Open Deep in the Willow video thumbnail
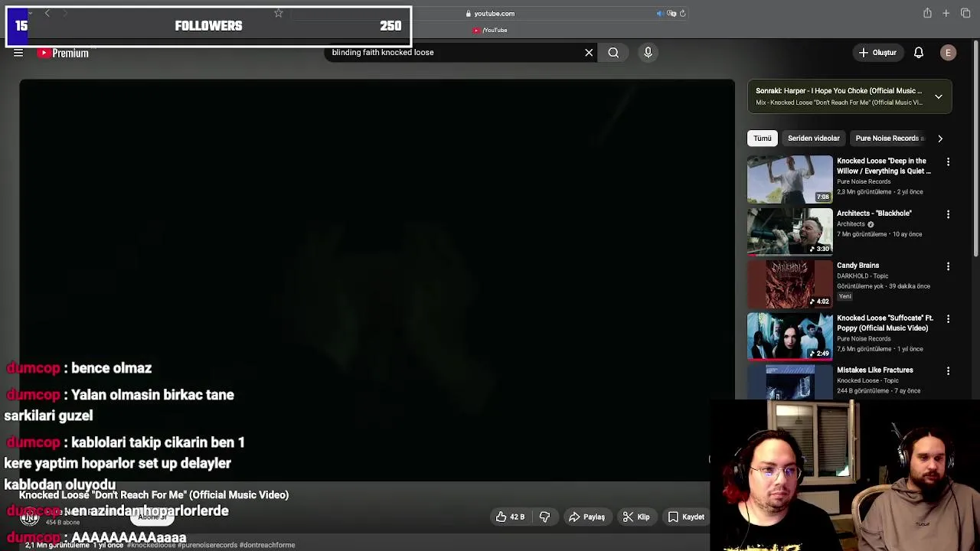The width and height of the screenshot is (980, 551). tap(790, 179)
